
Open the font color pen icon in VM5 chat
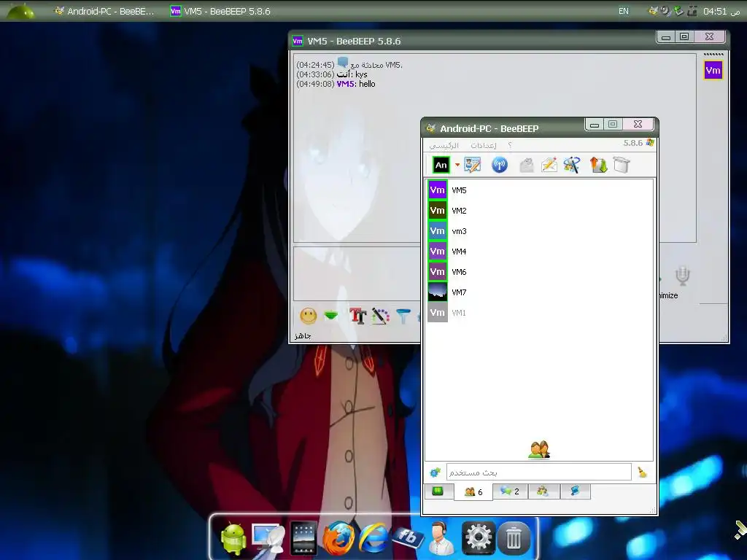(x=380, y=316)
